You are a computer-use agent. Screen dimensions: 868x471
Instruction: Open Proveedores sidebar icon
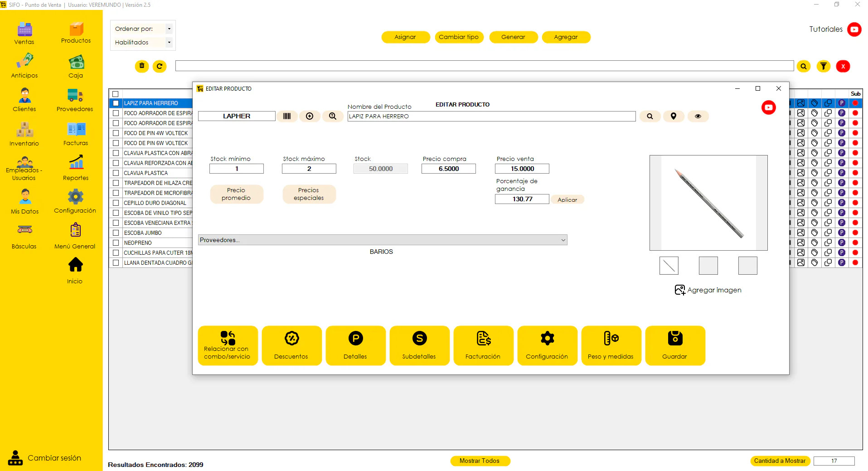click(x=75, y=95)
